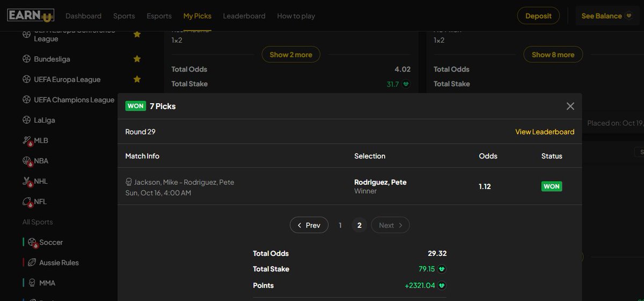
Task: Click the NFL football helmet icon
Action: (27, 202)
